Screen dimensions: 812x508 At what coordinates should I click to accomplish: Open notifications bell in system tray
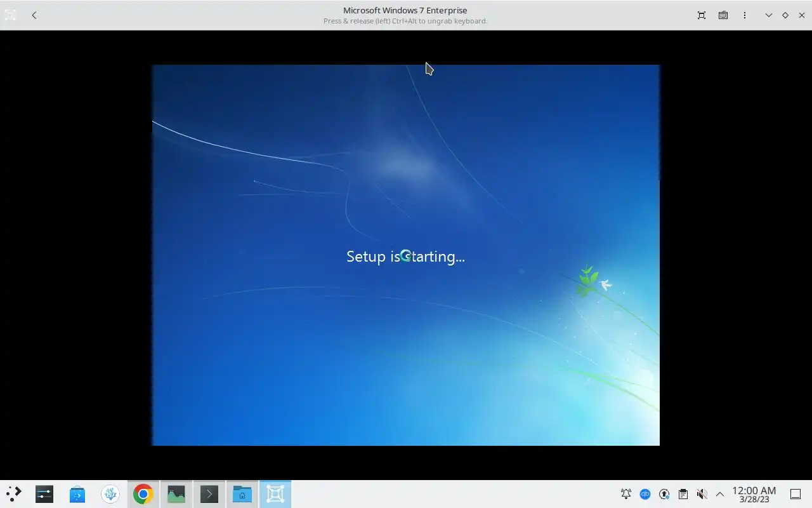(626, 494)
